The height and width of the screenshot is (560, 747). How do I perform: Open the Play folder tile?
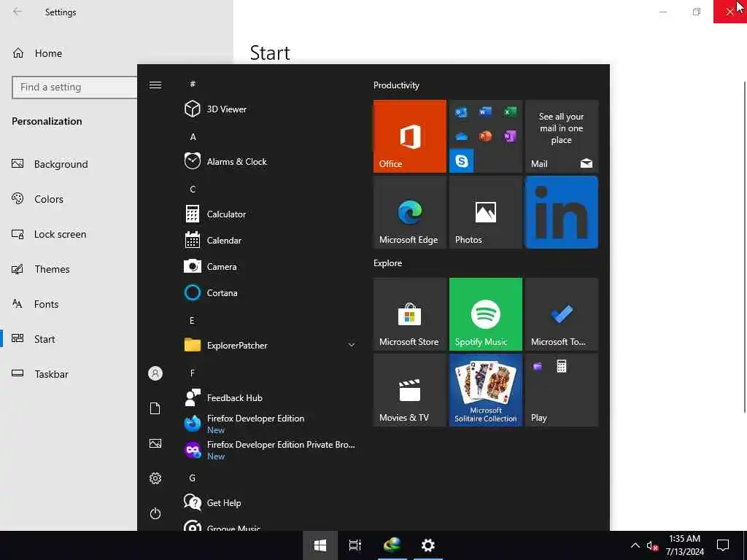[x=561, y=390]
